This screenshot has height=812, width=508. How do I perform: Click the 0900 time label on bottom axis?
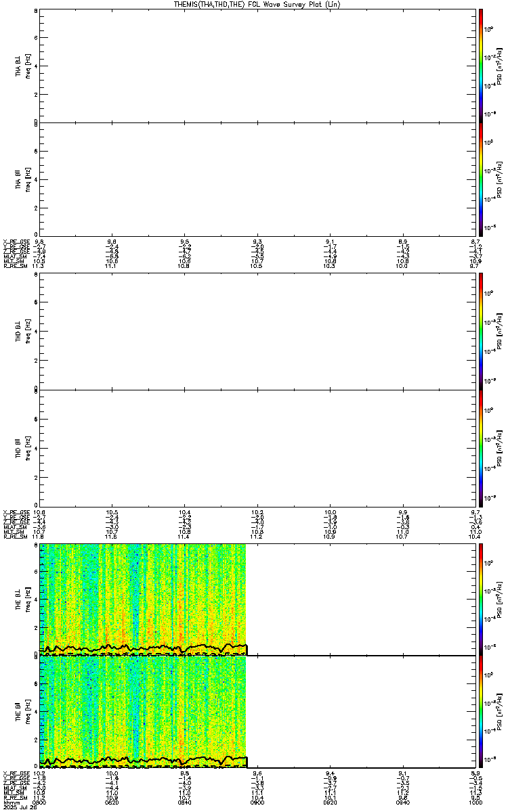pyautogui.click(x=257, y=803)
